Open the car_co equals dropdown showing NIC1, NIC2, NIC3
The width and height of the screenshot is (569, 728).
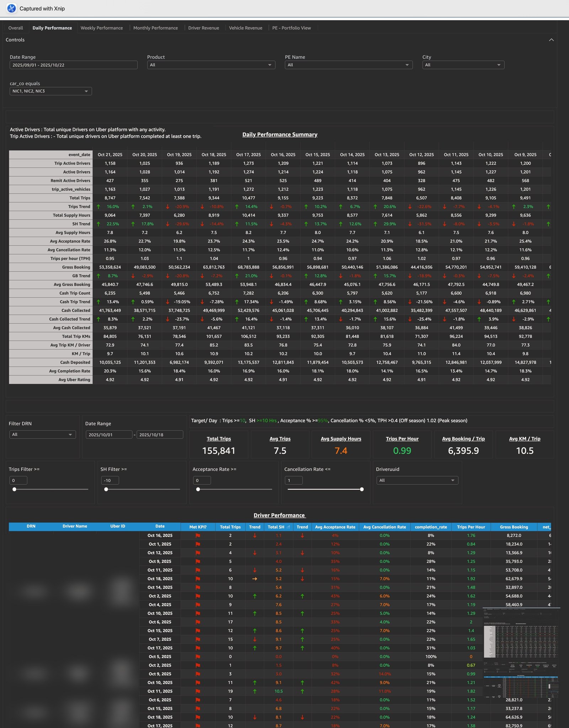(50, 91)
